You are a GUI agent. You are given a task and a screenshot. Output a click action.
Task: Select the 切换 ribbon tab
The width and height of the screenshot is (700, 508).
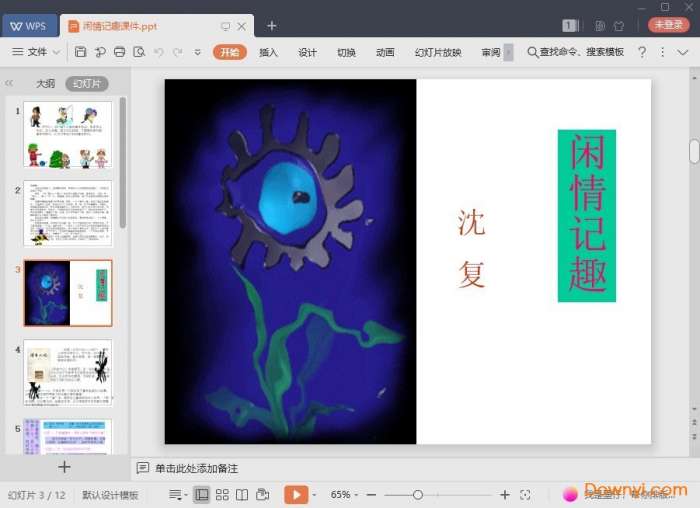346,52
